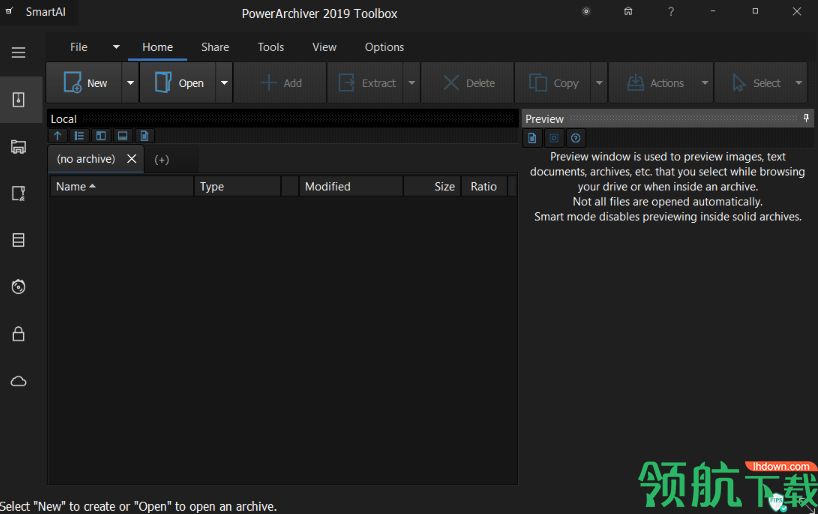818x514 pixels.
Task: Click the store icon in title bar
Action: pyautogui.click(x=629, y=11)
